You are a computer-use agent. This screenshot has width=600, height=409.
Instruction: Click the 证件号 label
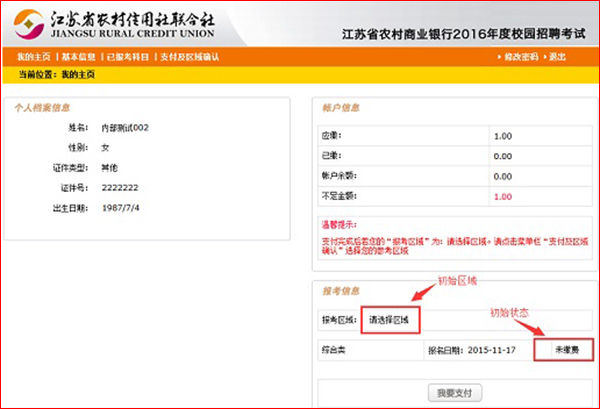(x=74, y=187)
